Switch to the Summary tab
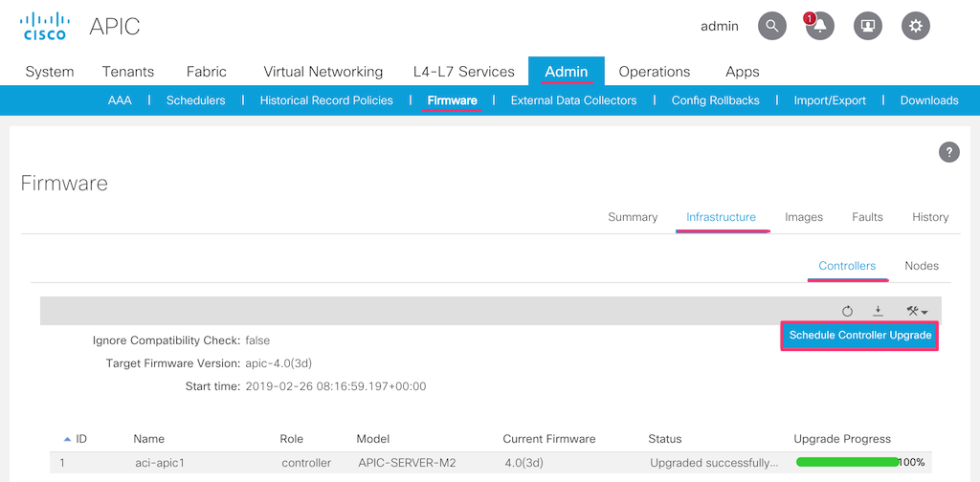Viewport: 980px width, 482px height. pos(633,217)
